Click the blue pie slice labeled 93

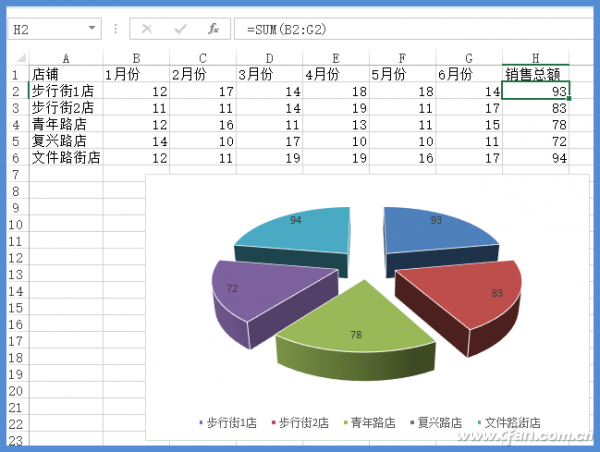click(x=436, y=230)
